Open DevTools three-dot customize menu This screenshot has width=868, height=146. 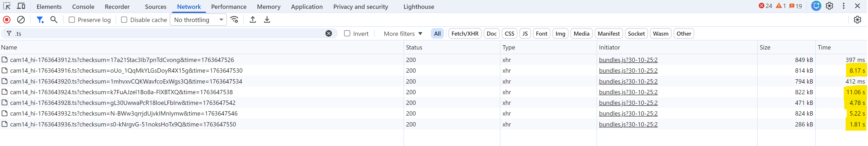tap(844, 6)
